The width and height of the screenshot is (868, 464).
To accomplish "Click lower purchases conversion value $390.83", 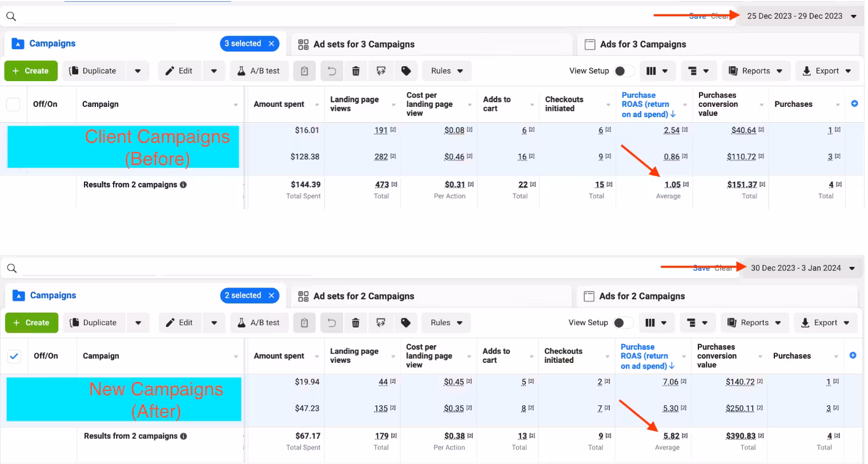I will [x=741, y=436].
